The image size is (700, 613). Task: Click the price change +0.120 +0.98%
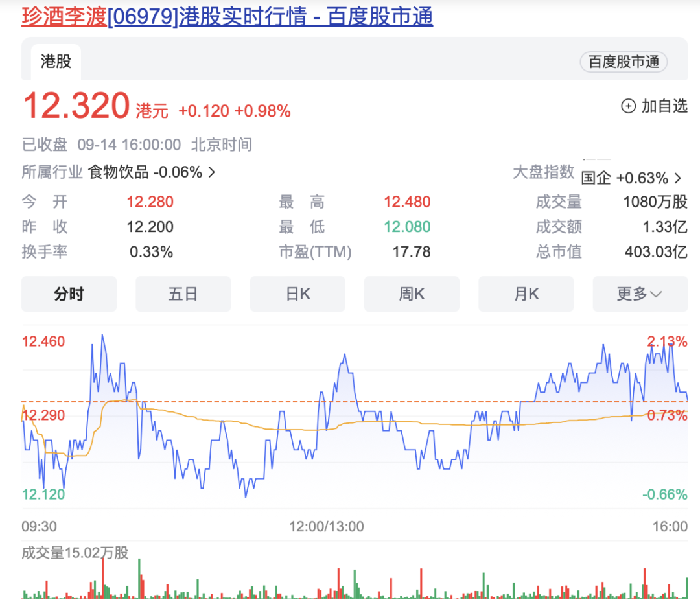point(235,111)
